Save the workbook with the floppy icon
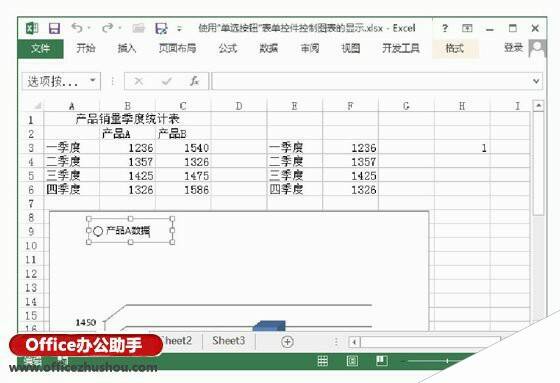Screen dimensions: 560x383 point(54,28)
